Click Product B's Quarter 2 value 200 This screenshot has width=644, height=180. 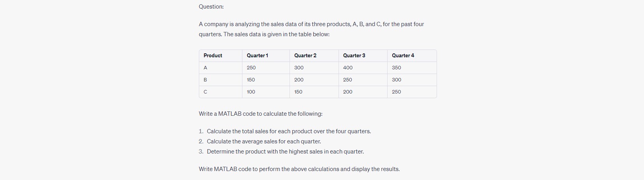pos(299,80)
